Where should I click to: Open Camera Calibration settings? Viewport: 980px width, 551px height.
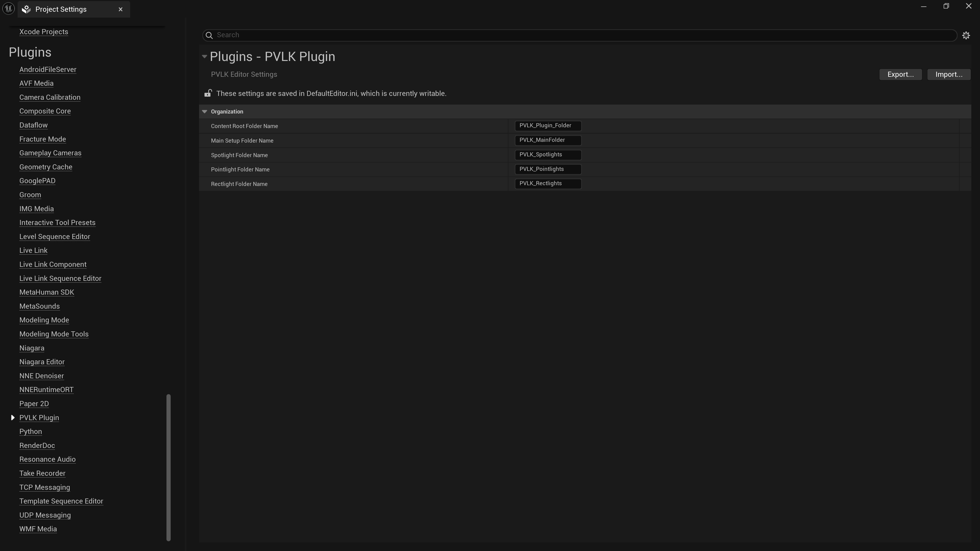coord(50,97)
